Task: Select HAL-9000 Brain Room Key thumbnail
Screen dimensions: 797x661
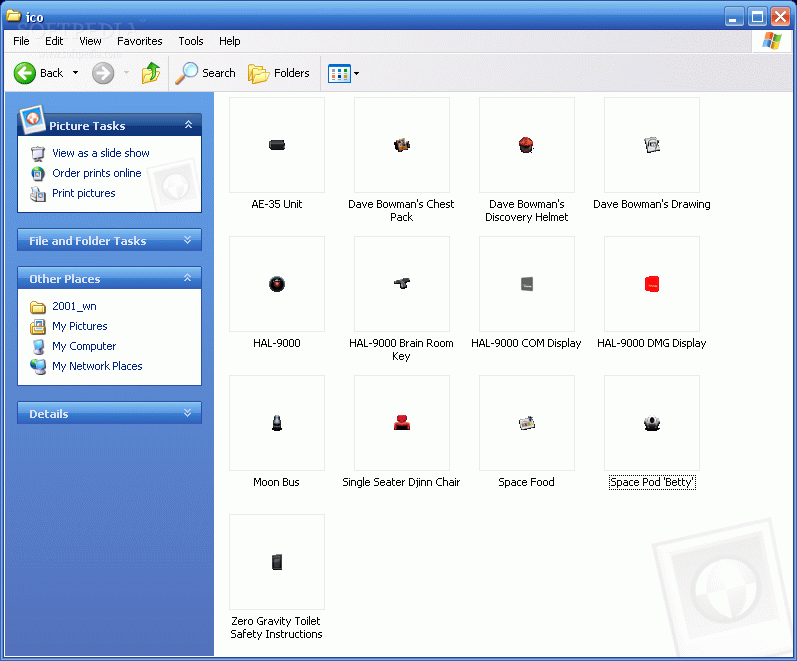Action: point(402,284)
